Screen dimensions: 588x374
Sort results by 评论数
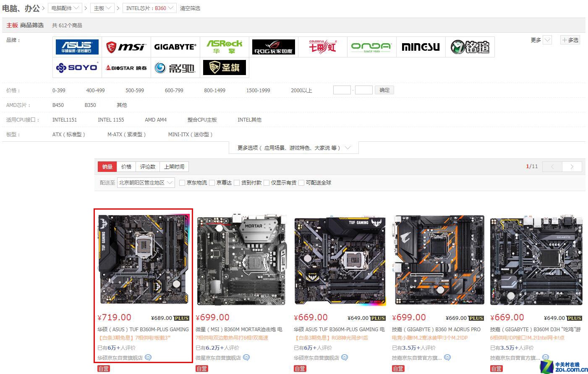coord(148,167)
